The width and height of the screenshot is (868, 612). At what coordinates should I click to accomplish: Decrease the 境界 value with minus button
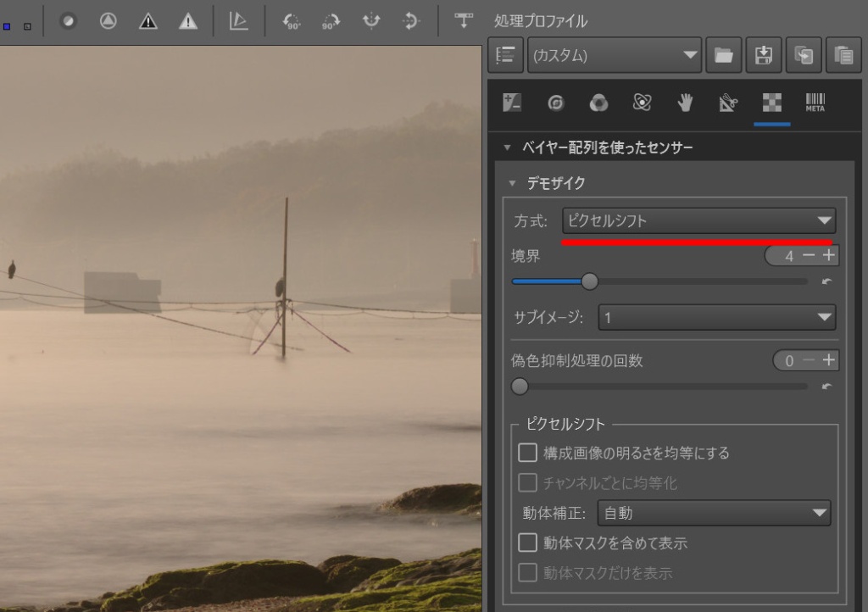pos(808,255)
